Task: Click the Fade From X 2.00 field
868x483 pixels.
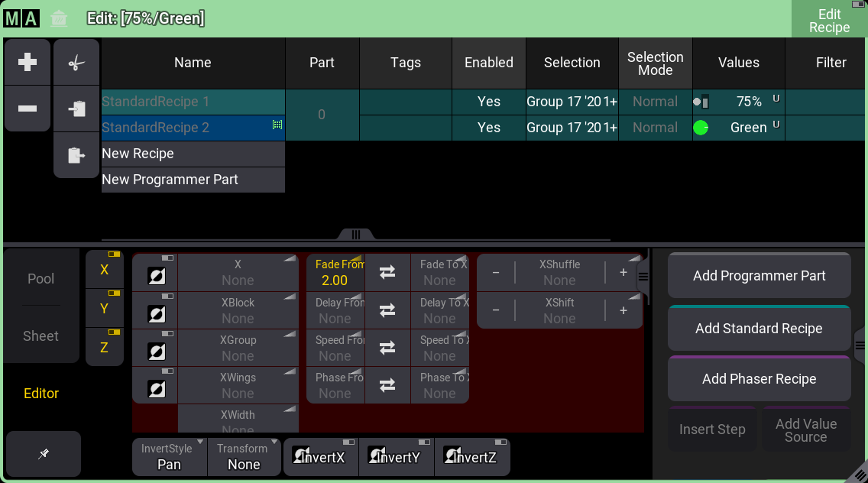Action: [335, 273]
